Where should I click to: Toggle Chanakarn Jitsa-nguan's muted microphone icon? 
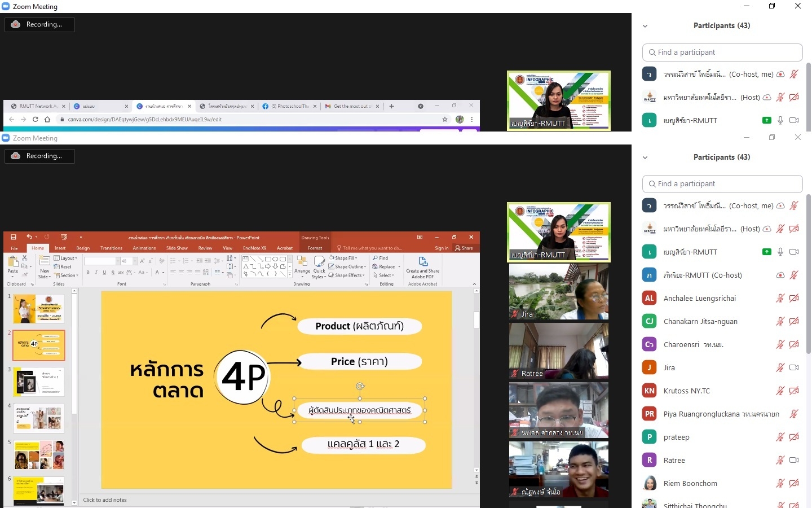(780, 321)
